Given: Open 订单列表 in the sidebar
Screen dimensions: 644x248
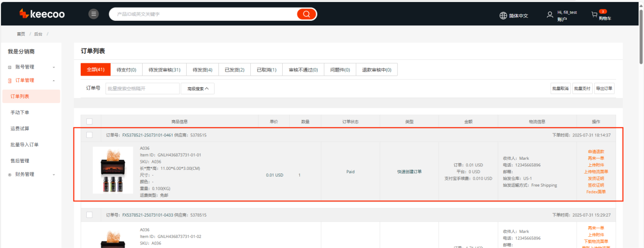Looking at the screenshot, I should click(x=31, y=96).
